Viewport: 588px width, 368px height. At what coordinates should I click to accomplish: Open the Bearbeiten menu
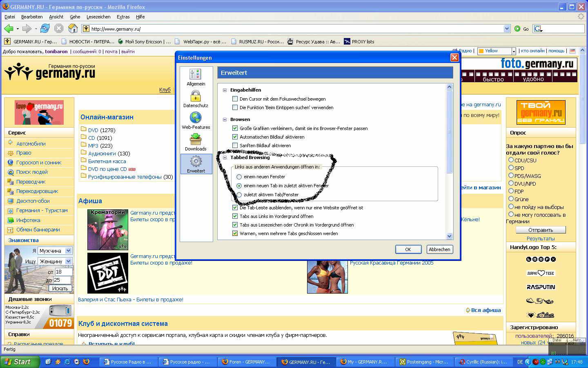32,17
